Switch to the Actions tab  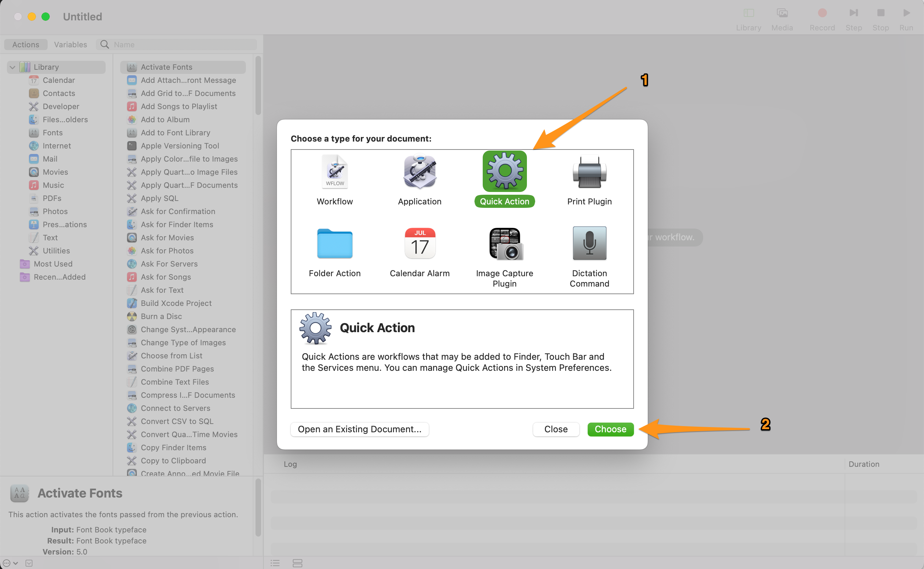pyautogui.click(x=26, y=44)
